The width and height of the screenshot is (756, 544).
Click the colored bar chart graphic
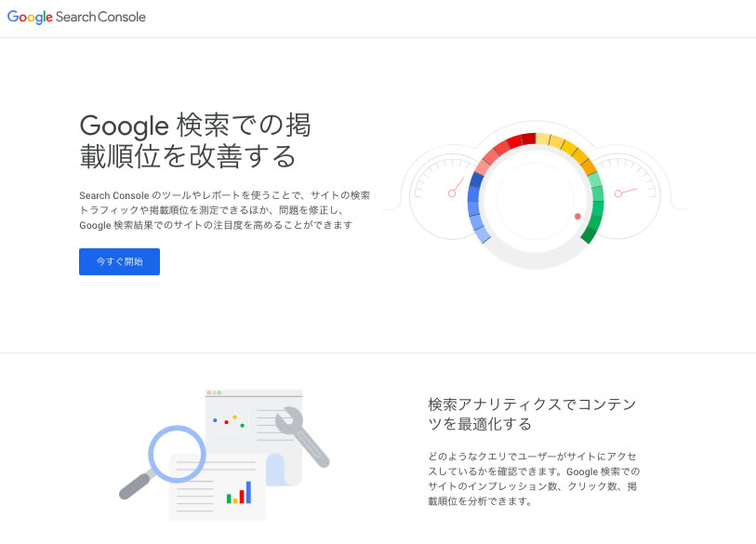(x=239, y=494)
